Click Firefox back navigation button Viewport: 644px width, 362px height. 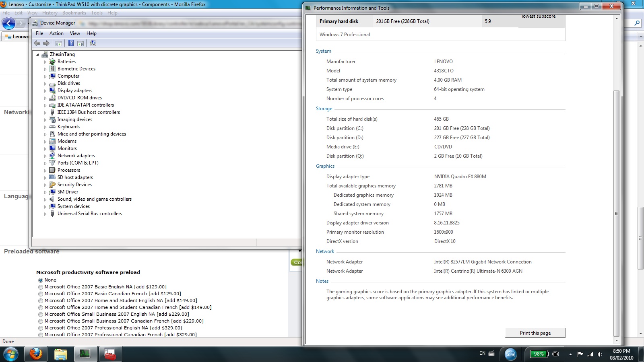click(x=9, y=24)
